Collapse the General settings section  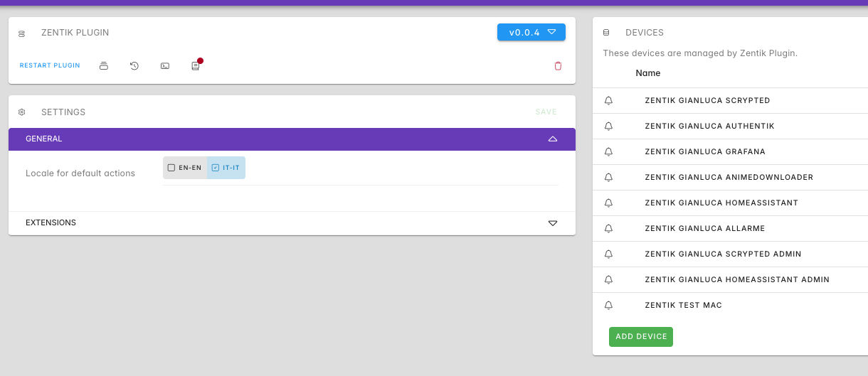[x=552, y=139]
